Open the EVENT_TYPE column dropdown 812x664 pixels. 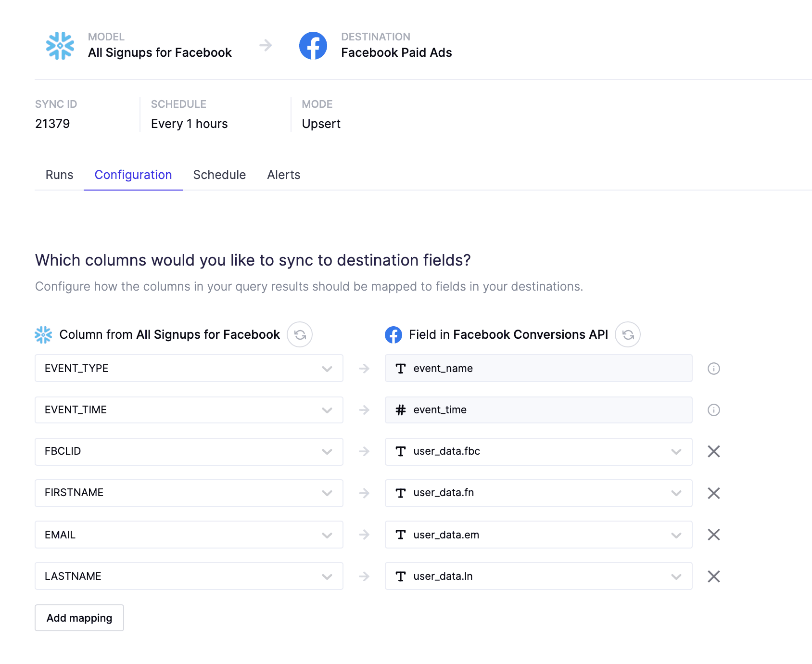tap(328, 369)
